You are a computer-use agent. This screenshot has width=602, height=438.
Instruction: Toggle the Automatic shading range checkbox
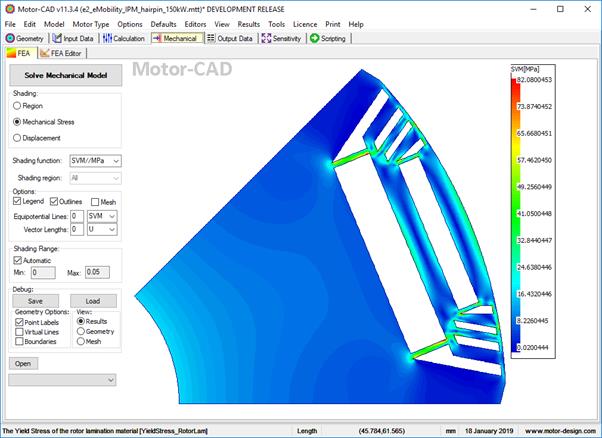(x=17, y=260)
